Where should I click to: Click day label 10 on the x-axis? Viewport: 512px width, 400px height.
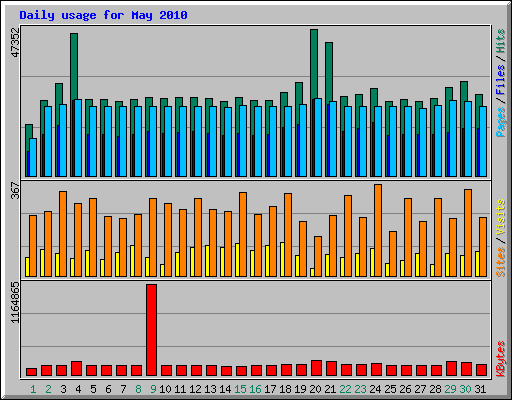pyautogui.click(x=165, y=389)
